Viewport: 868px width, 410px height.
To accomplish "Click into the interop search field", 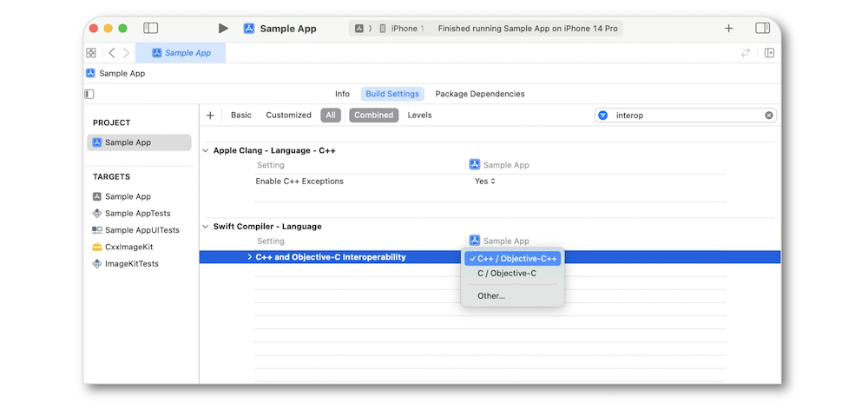I will tap(687, 116).
